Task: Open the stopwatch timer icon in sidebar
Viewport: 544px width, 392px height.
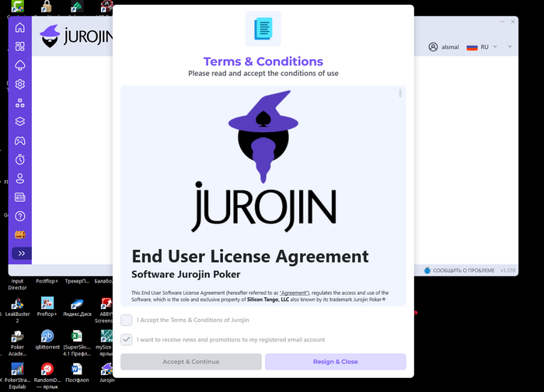Action: click(19, 159)
